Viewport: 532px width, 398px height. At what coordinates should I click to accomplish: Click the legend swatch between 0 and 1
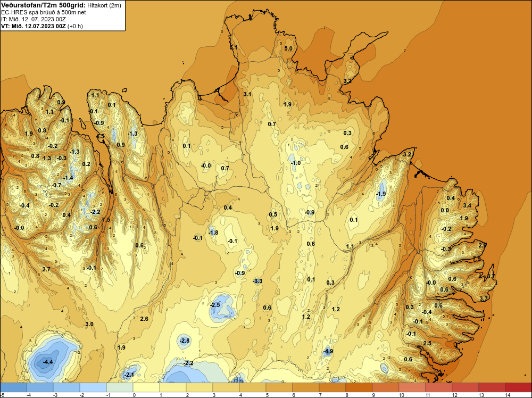pos(146,387)
